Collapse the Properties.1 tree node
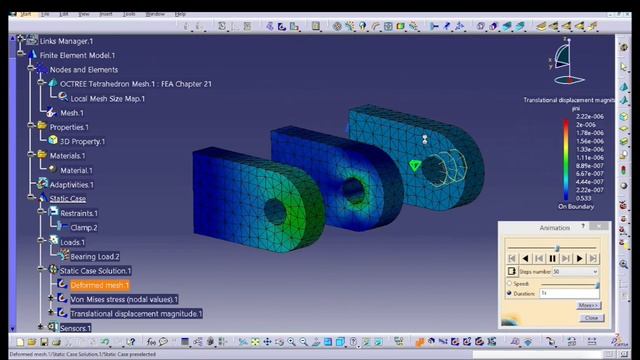The image size is (640, 360). click(x=31, y=125)
